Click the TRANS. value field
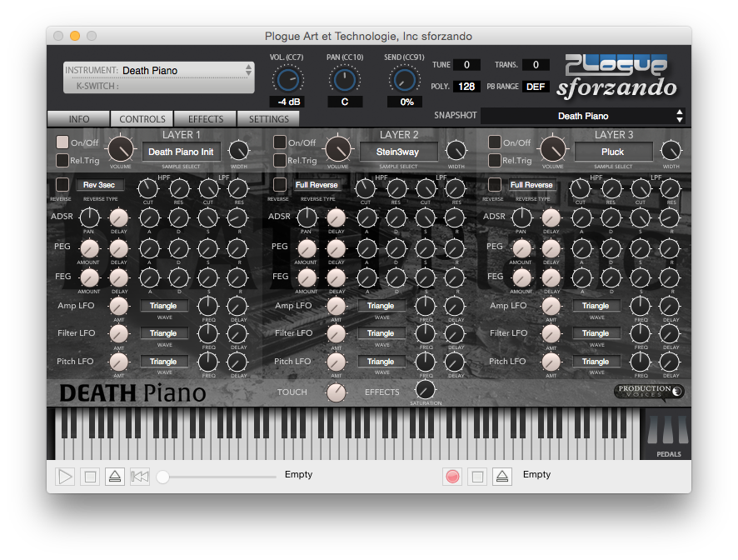 click(536, 64)
